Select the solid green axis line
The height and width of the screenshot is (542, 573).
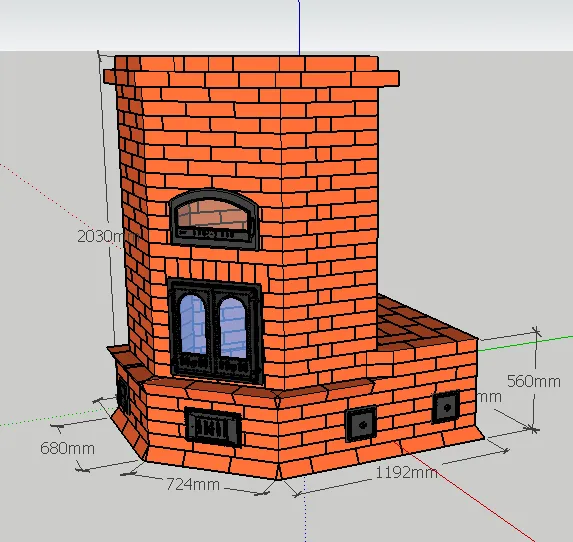[x=525, y=344]
